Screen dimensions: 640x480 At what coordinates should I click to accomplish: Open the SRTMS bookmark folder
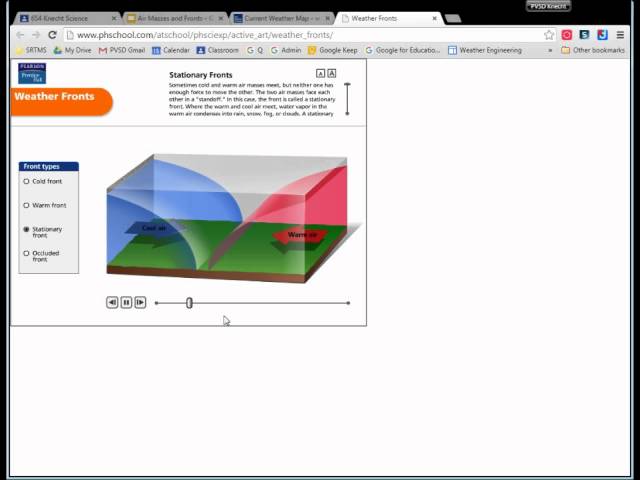click(x=31, y=50)
